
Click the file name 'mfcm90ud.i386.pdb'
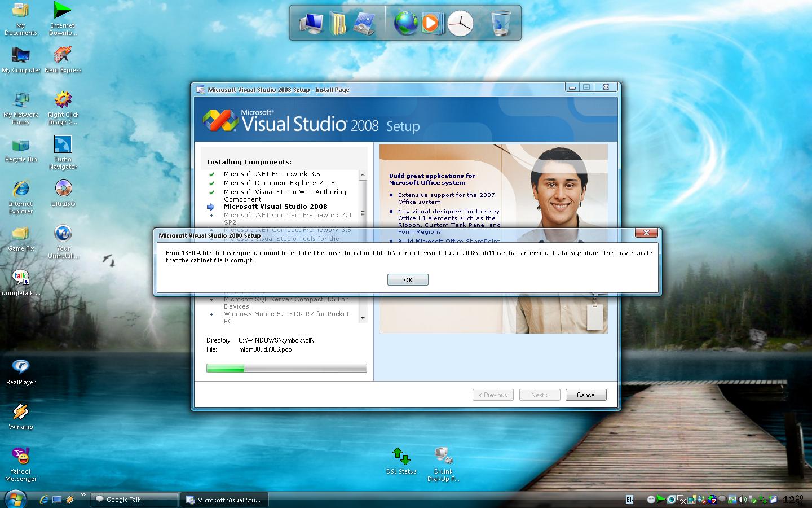pos(265,349)
